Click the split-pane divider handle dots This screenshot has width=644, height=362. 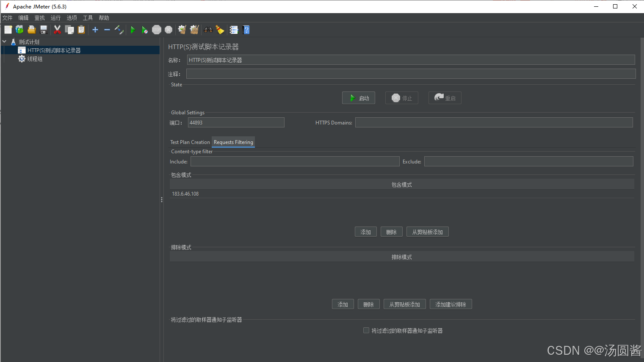(162, 199)
